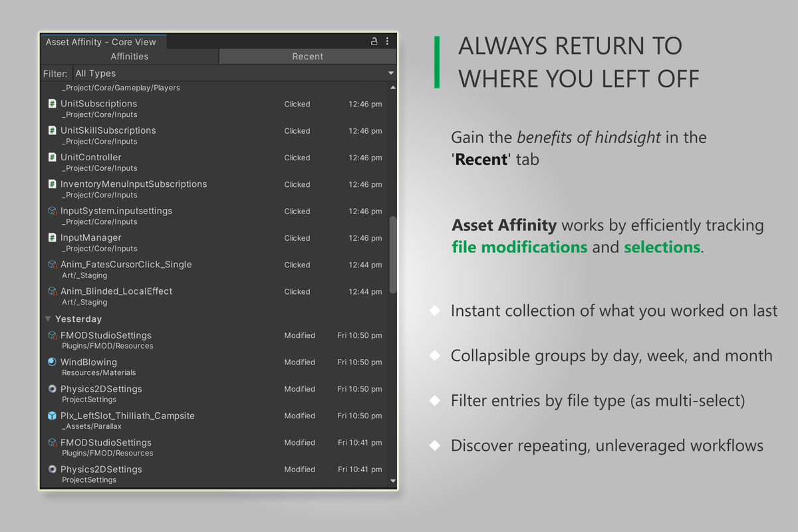Screen dimensions: 798x532
Task: Click the InputManager script icon
Action: coord(52,237)
